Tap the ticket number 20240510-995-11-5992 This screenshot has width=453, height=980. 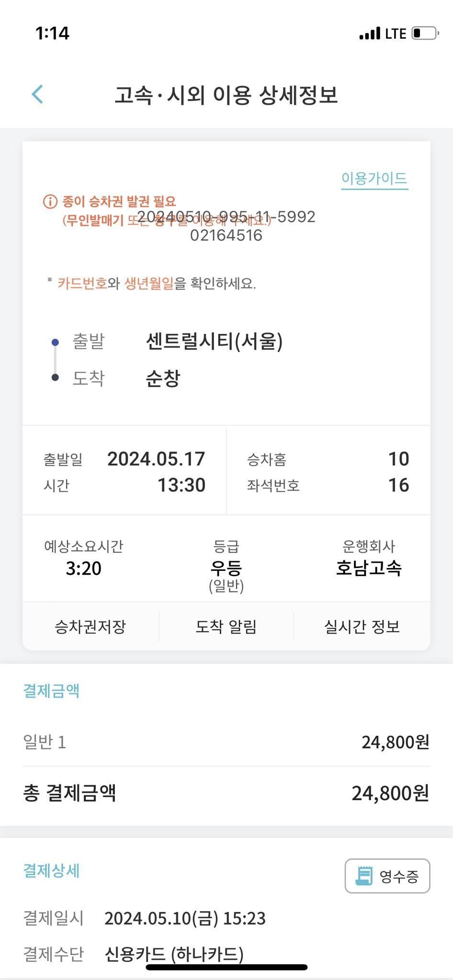pyautogui.click(x=226, y=217)
